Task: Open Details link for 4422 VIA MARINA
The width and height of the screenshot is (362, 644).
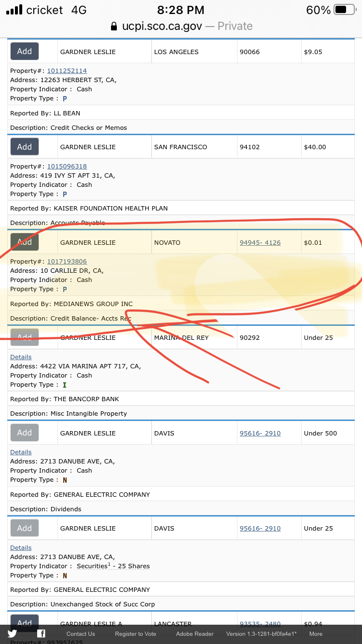Action: pyautogui.click(x=21, y=357)
